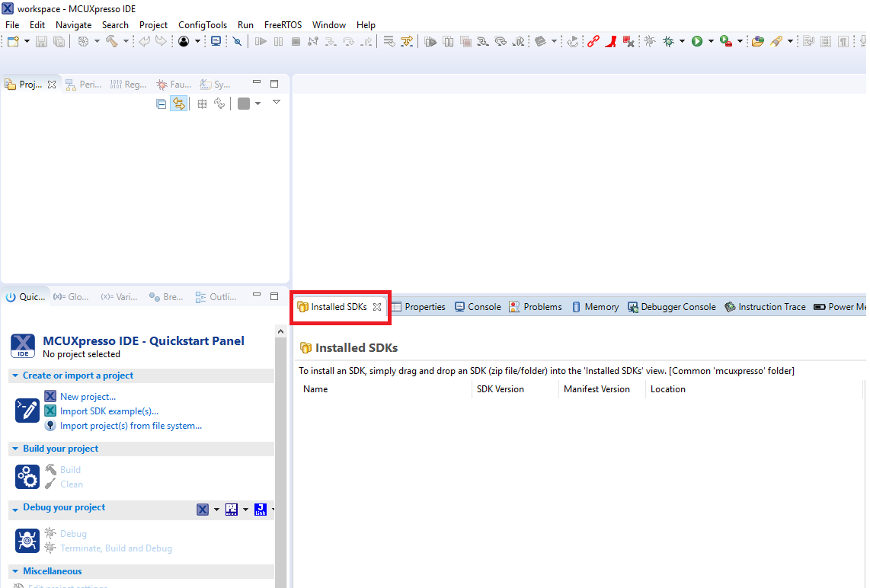The height and width of the screenshot is (588, 870).
Task: Click the red boot icon
Action: [611, 41]
